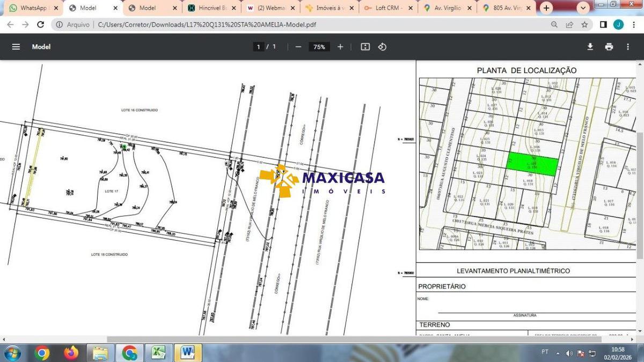Screen dimensions: 644x362
Task: Reload the current page
Action: click(x=40, y=25)
